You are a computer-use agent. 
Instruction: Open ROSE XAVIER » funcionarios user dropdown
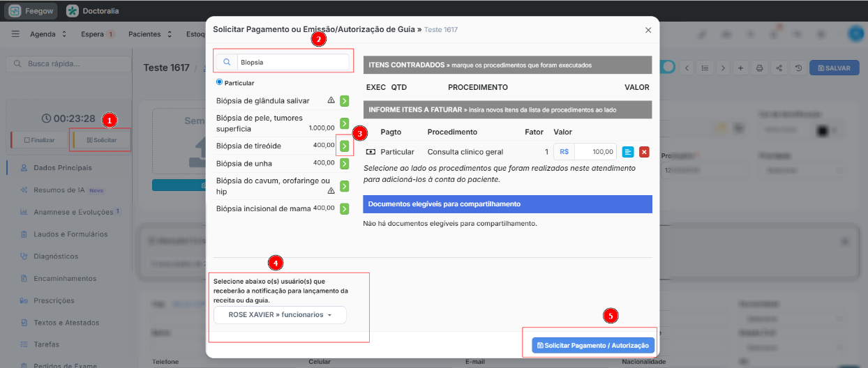pyautogui.click(x=280, y=315)
